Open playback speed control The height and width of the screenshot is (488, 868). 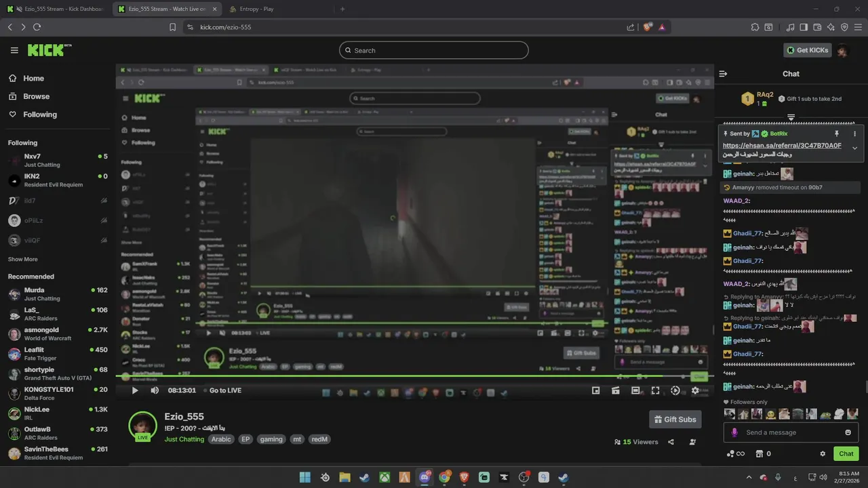pyautogui.click(x=675, y=390)
